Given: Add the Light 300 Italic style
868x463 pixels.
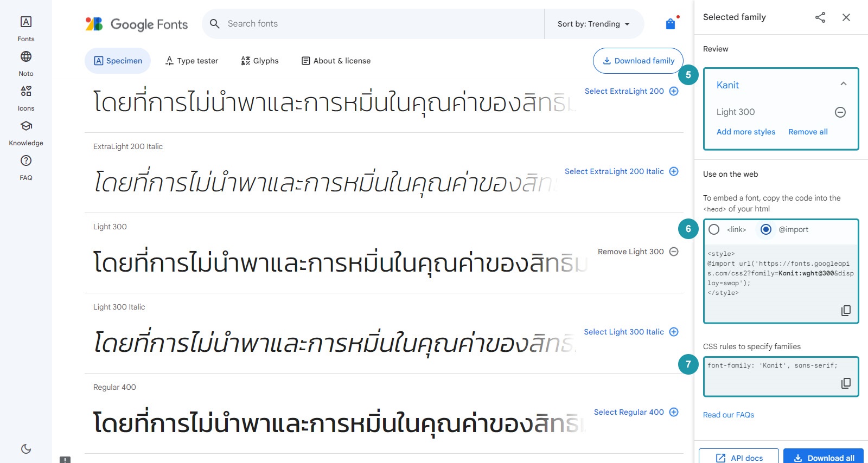Looking at the screenshot, I should (x=631, y=332).
